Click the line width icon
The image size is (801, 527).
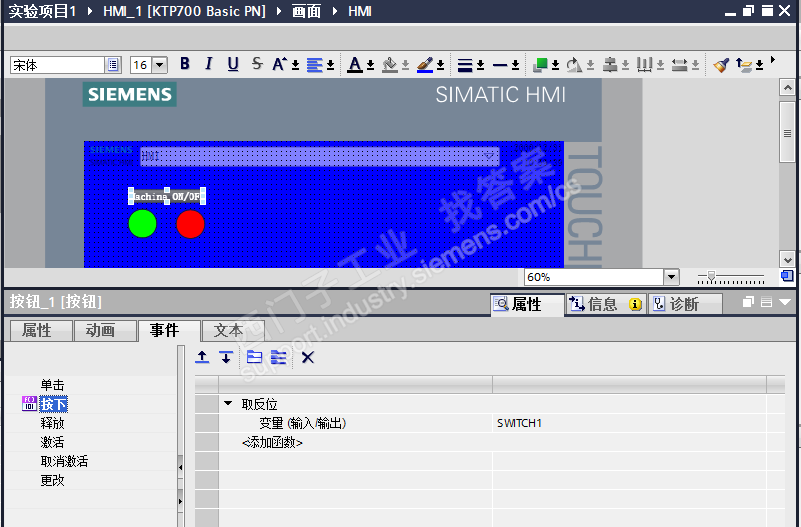click(465, 65)
